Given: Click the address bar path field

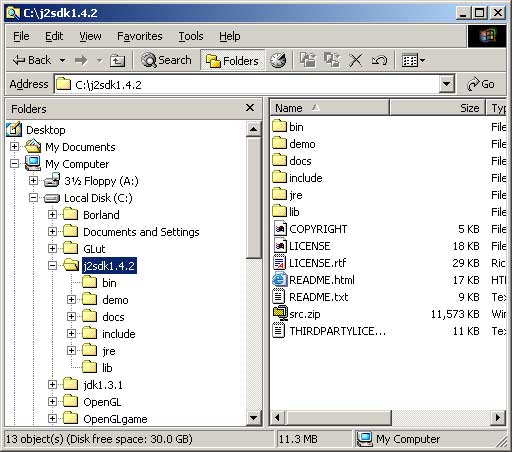Looking at the screenshot, I should pyautogui.click(x=247, y=85).
